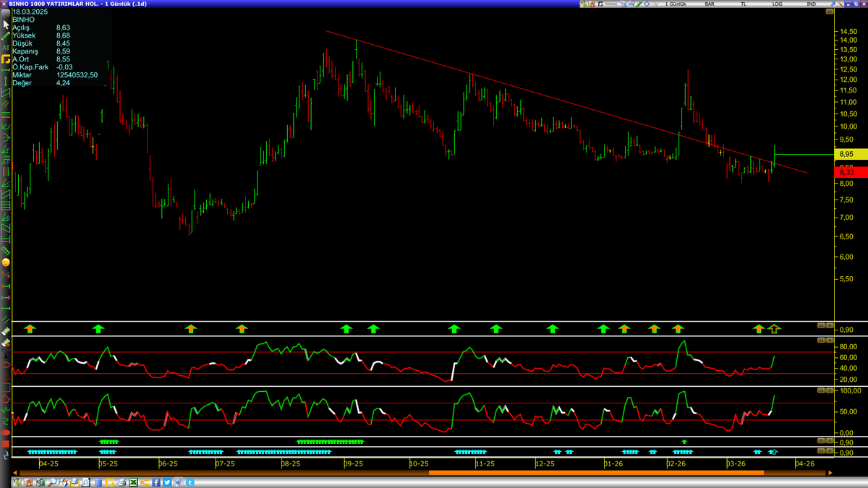
Task: Click the 60,00 indicator scale label
Action: coord(848,356)
